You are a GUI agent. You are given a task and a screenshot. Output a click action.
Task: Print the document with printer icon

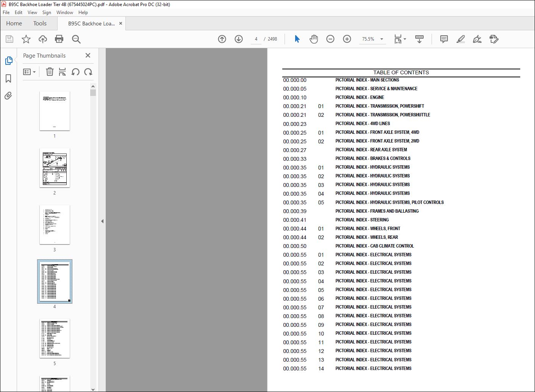(x=59, y=39)
